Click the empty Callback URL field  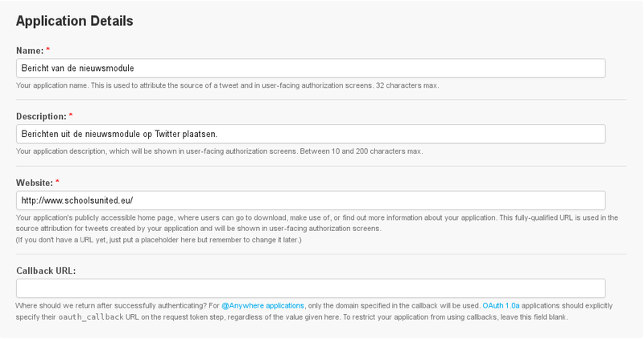tap(311, 288)
